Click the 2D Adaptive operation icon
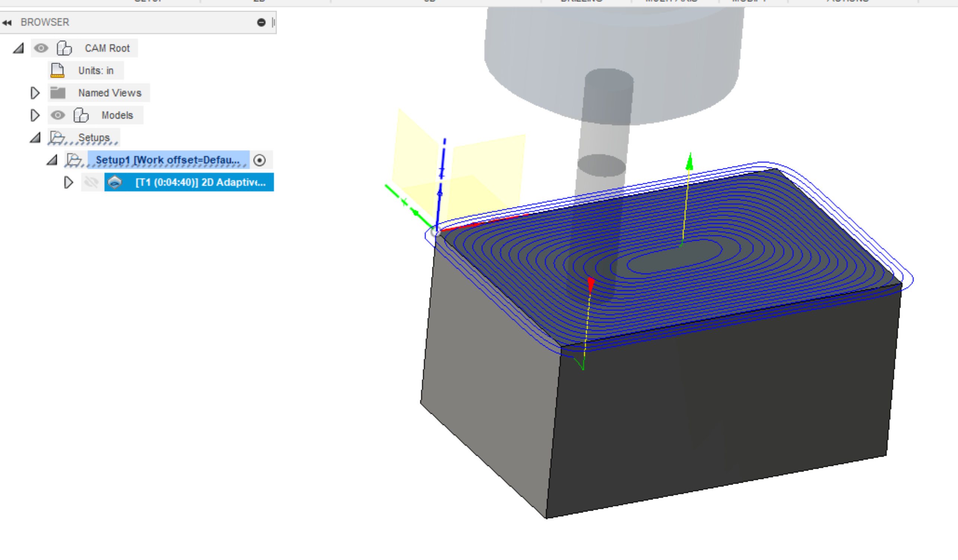 tap(115, 182)
